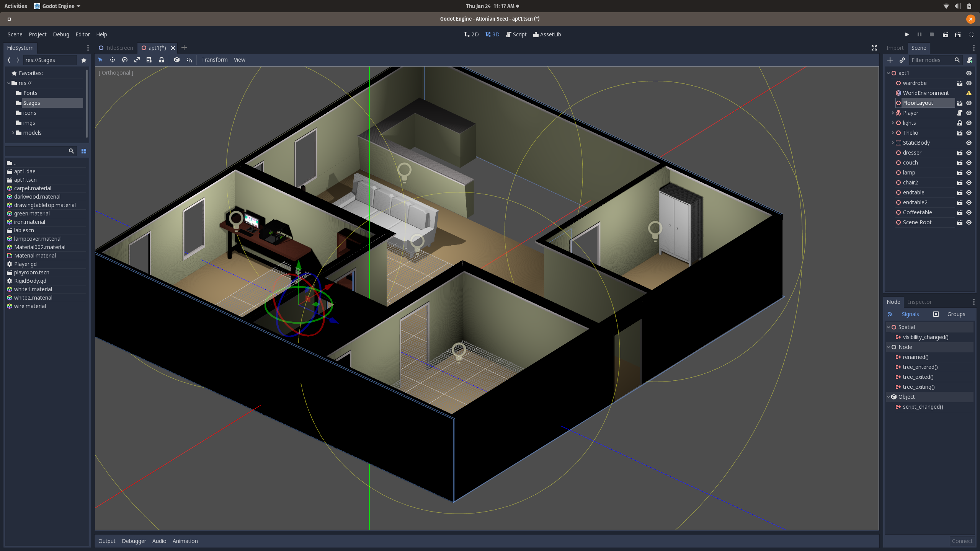Screen dimensions: 980x551
Task: Toggle distraction-free fullscreen mode icon
Action: point(874,48)
